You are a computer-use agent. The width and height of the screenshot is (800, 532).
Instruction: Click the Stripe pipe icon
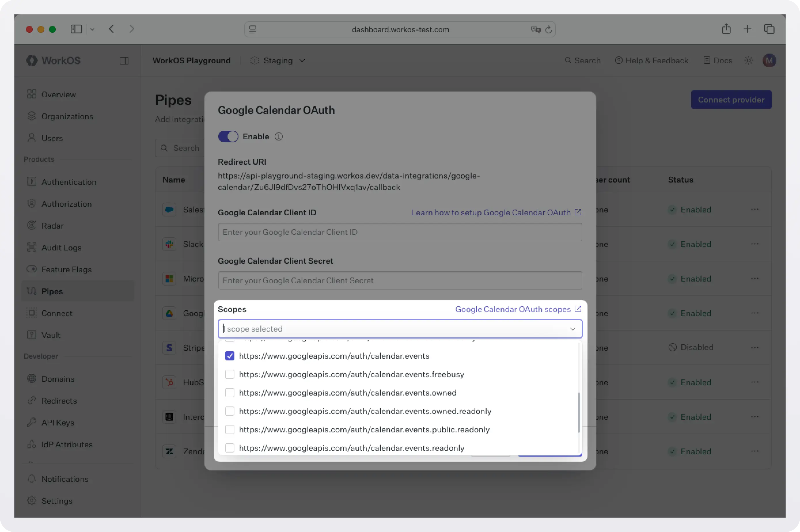pyautogui.click(x=169, y=347)
